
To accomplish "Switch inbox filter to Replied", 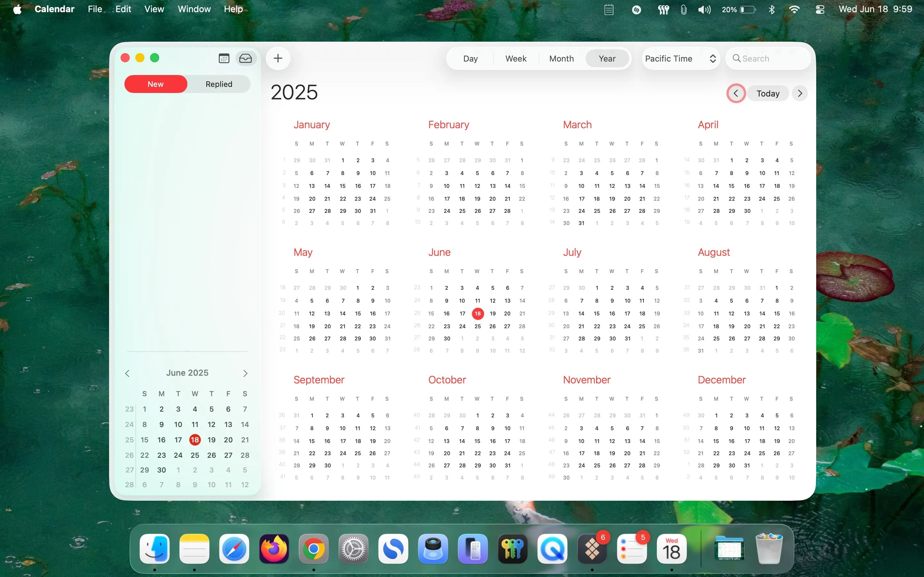I will tap(219, 84).
